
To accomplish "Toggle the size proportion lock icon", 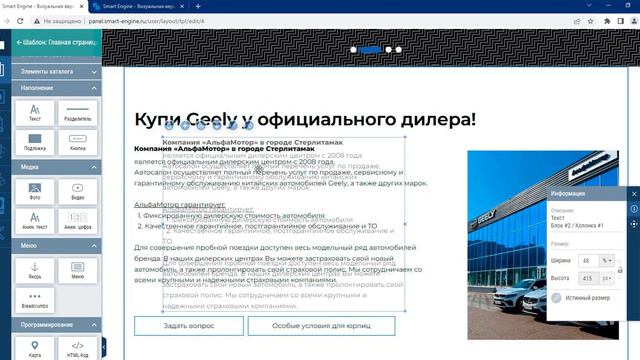I will (620, 270).
